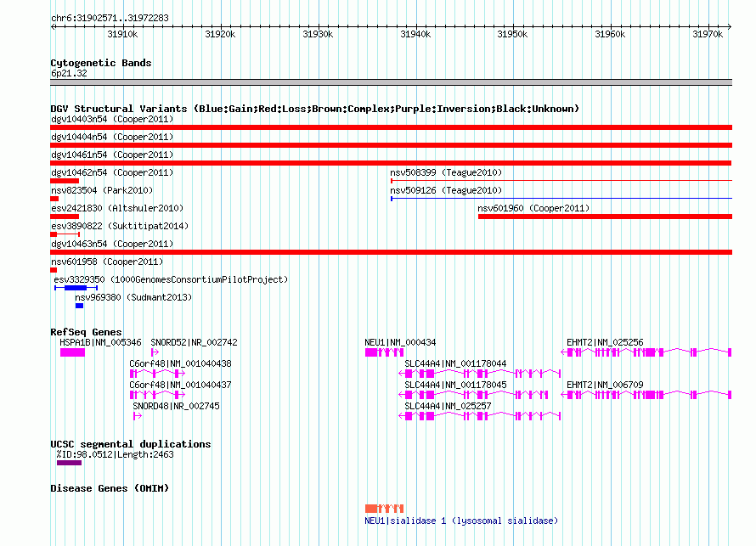This screenshot has width=756, height=546.
Task: Click the C6orf48|NM_001040438 transcript label
Action: [180, 363]
